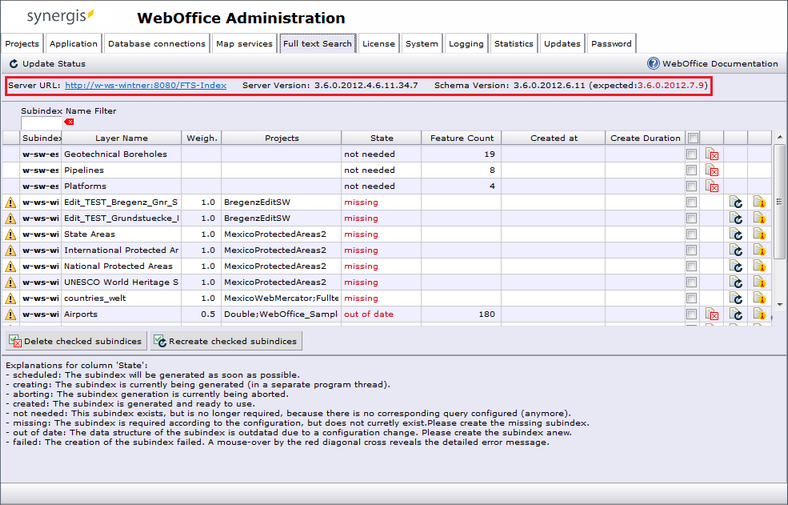Image resolution: width=788 pixels, height=505 pixels.
Task: Go to the Map services tab
Action: coord(244,44)
